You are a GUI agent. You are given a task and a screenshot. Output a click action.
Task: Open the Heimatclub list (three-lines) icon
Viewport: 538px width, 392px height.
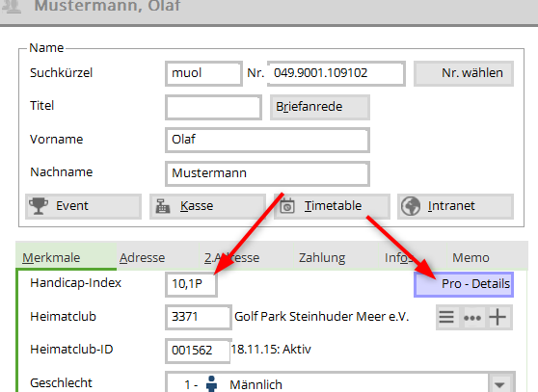click(x=446, y=317)
